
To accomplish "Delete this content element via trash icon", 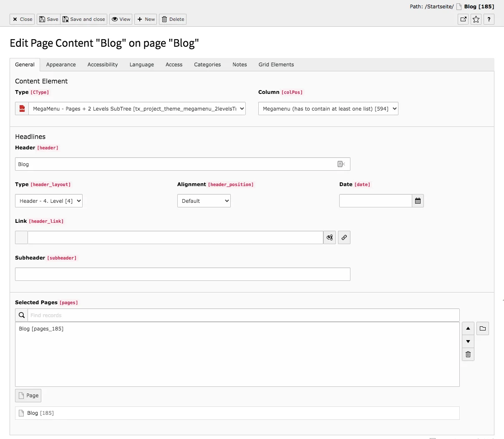I will pyautogui.click(x=172, y=19).
